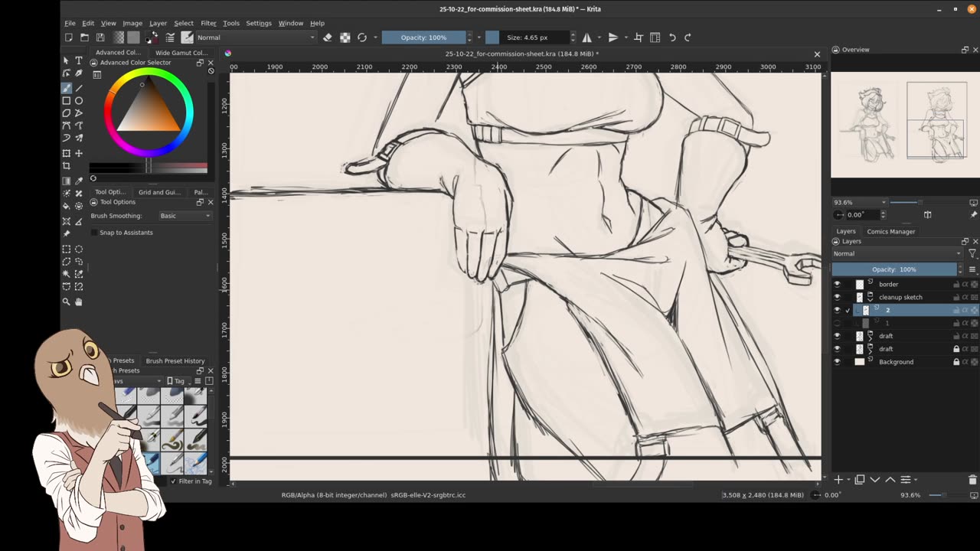Hide the border layer
The width and height of the screenshot is (980, 551).
click(x=837, y=284)
